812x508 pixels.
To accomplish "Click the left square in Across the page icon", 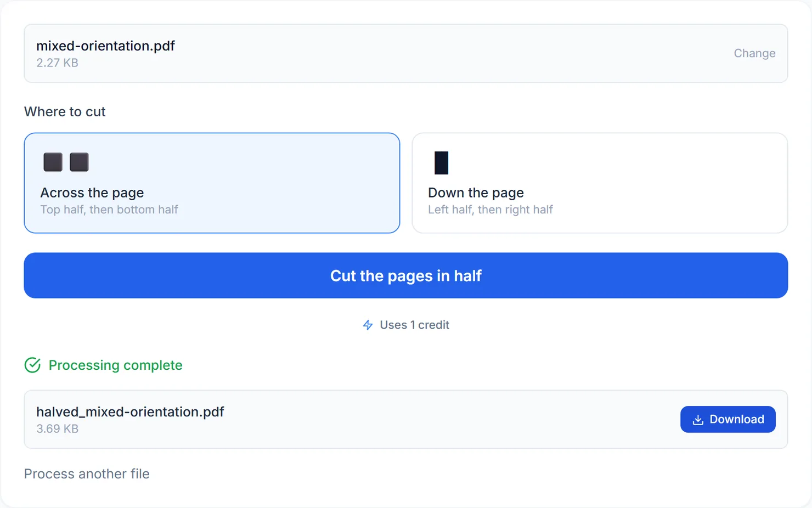I will pos(53,162).
